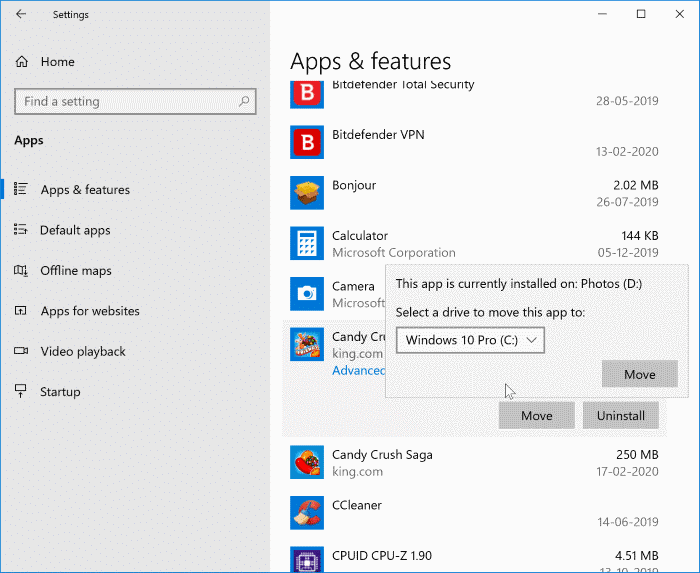Screen dimensions: 700x573
Task: Click the Bitdefender Total Security app icon
Action: (x=307, y=95)
